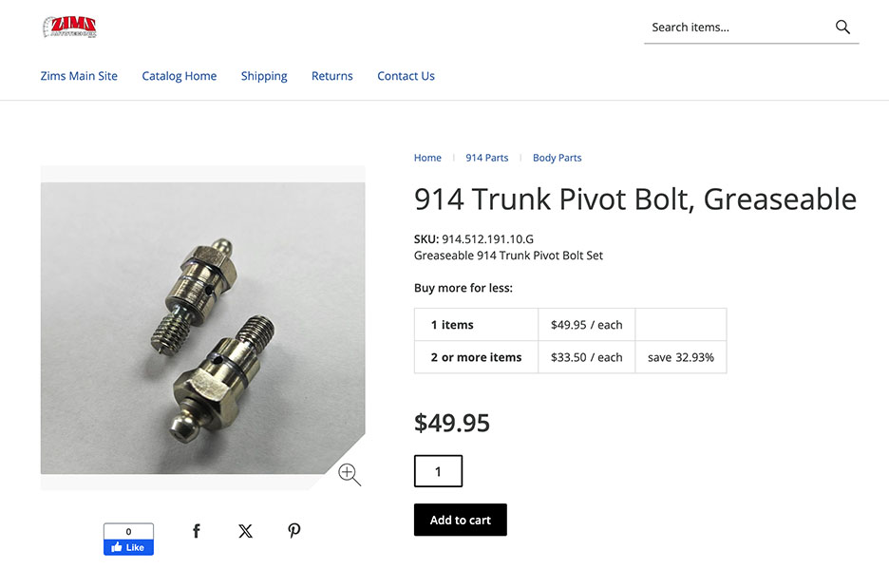
Task: Click the Search items text field
Action: (x=736, y=28)
